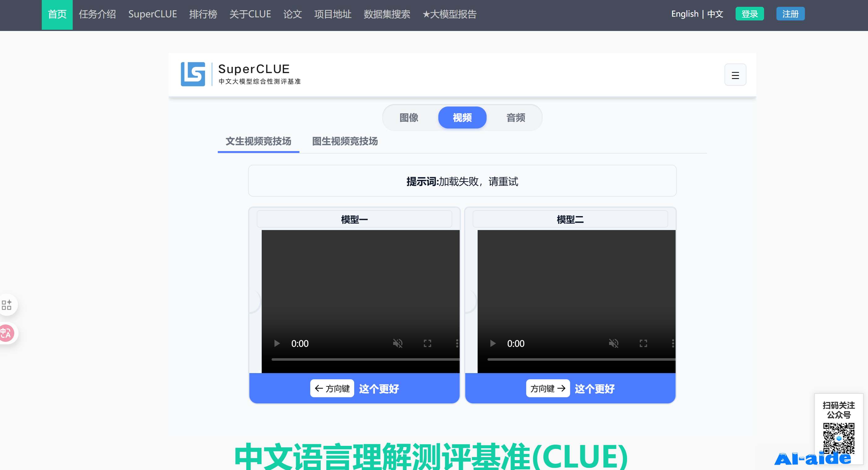Play the Model Two video
868x470 pixels.
493,343
